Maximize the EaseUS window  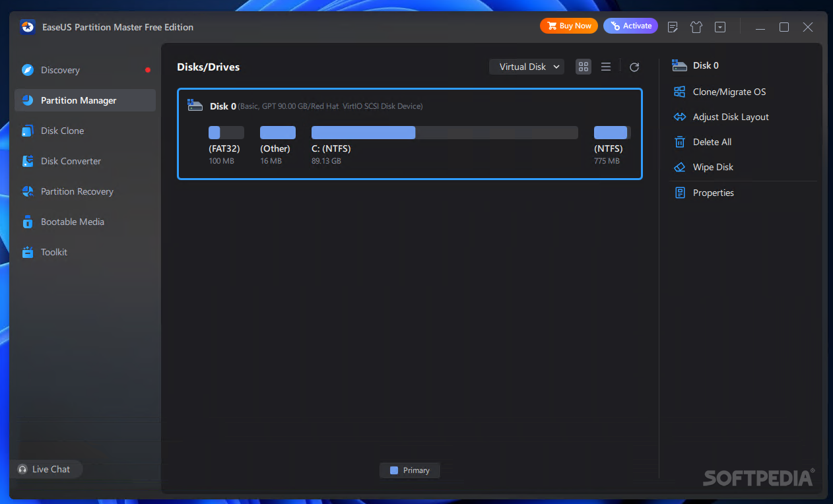784,27
